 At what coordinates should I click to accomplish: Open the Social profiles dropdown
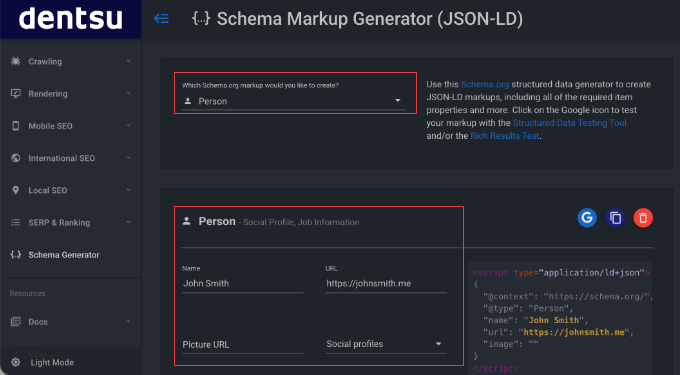[x=386, y=344]
